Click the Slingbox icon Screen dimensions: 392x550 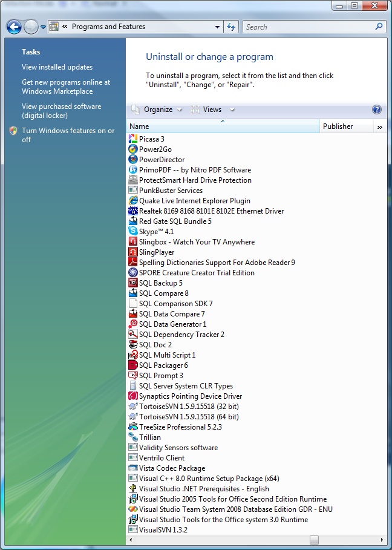point(133,241)
